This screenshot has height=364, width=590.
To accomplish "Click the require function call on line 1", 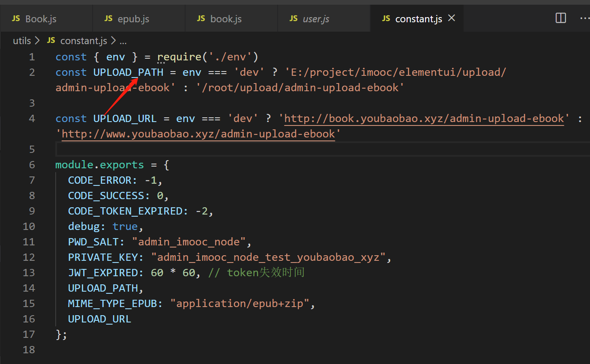I will pyautogui.click(x=179, y=57).
